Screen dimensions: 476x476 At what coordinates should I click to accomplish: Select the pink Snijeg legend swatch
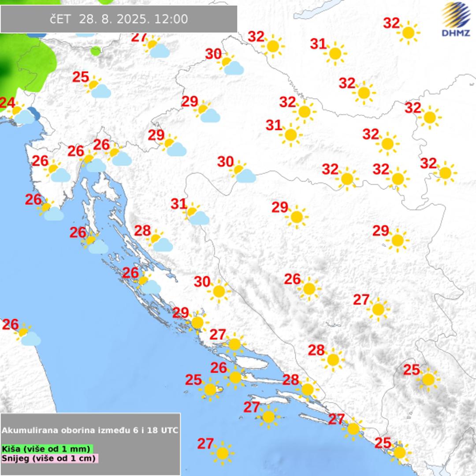[48, 458]
